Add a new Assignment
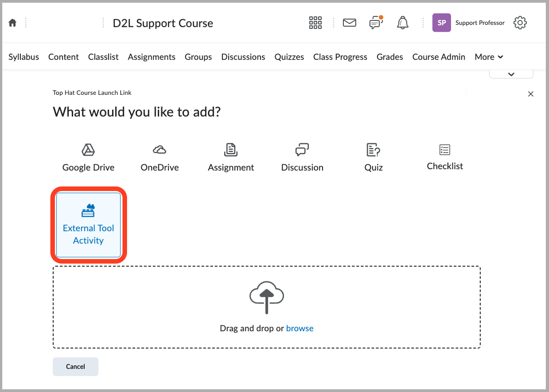Viewport: 549px width, 392px height. tap(230, 157)
